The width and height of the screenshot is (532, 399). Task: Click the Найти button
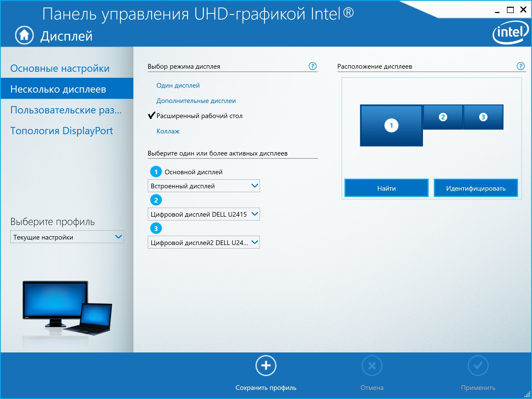point(386,188)
